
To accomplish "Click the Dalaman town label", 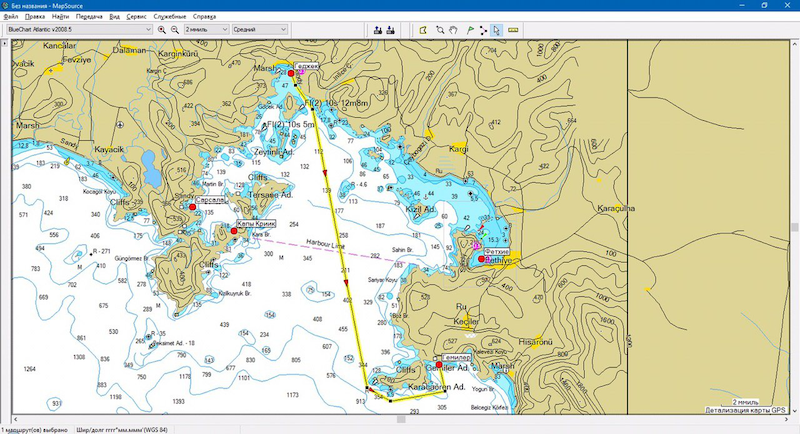I will pos(129,50).
